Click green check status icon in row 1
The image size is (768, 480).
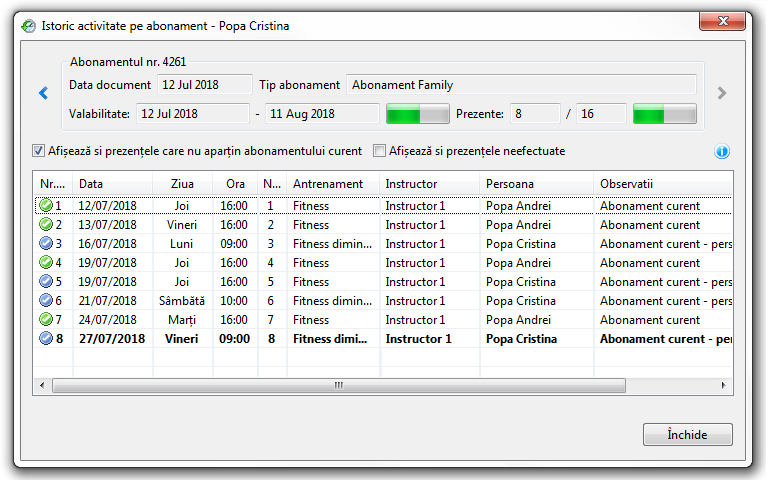[45, 206]
